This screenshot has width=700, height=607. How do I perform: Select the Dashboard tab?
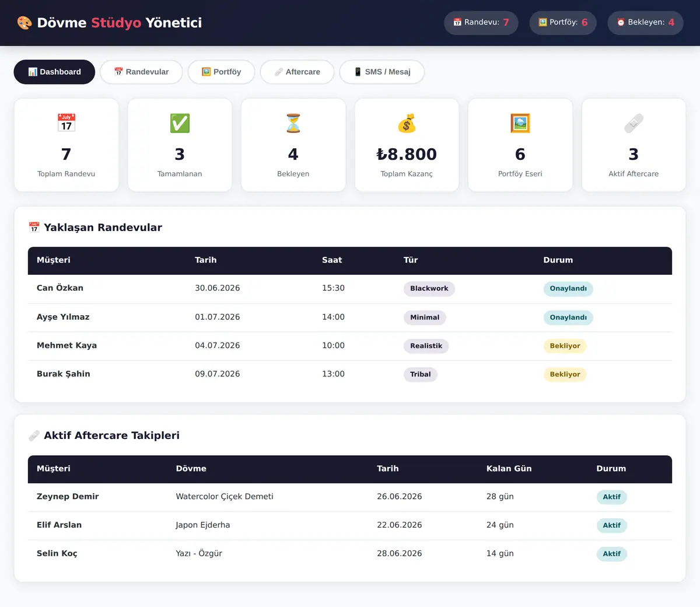point(54,72)
